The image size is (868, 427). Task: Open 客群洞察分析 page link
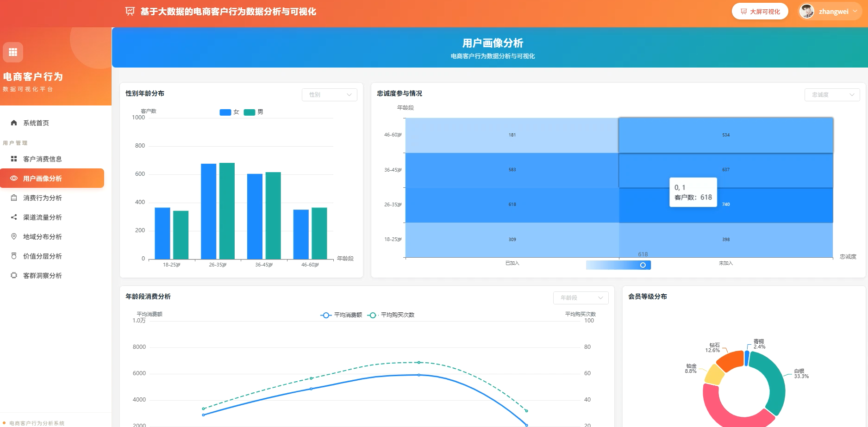coord(52,275)
